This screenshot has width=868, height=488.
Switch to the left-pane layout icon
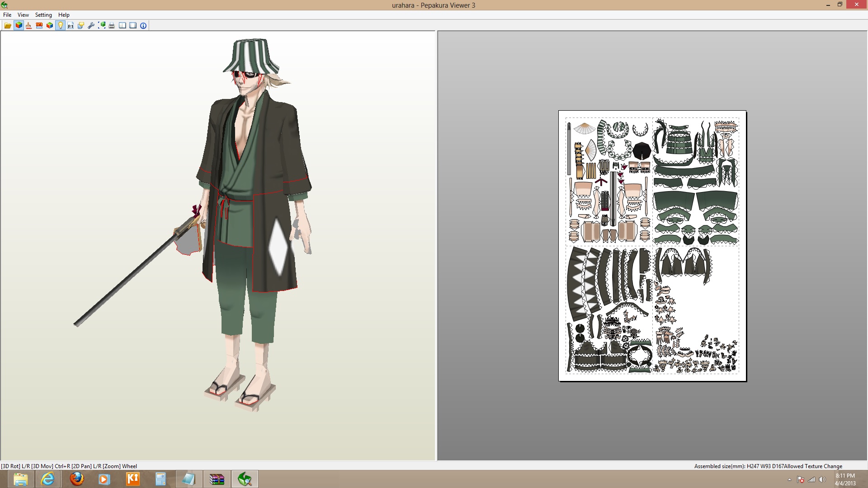[122, 25]
